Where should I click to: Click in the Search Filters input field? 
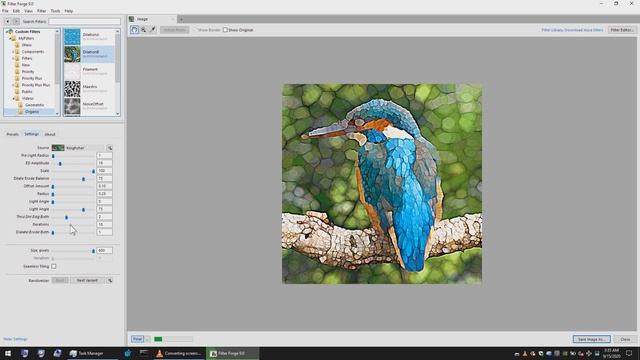[x=84, y=21]
